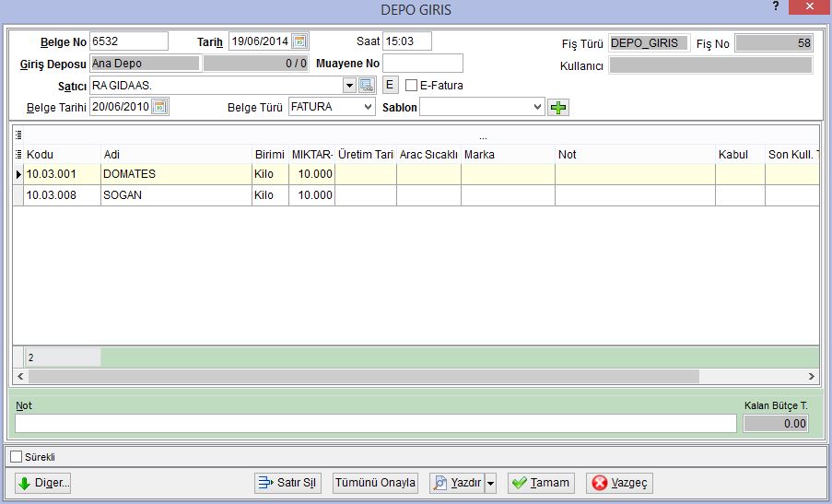Add a Sablon with the green plus icon
Viewport: 832px width, 504px height.
pos(558,108)
